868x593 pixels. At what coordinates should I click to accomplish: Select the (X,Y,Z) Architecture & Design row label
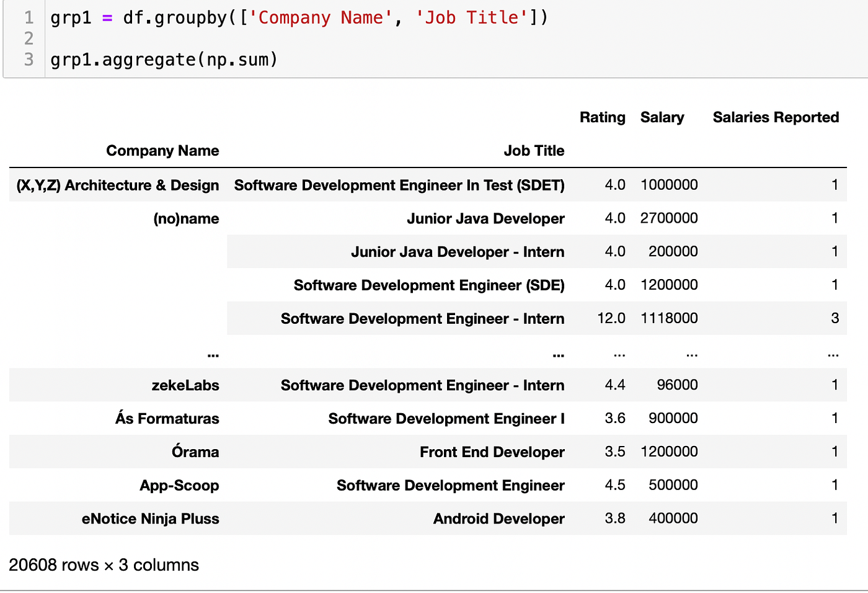pos(118,185)
